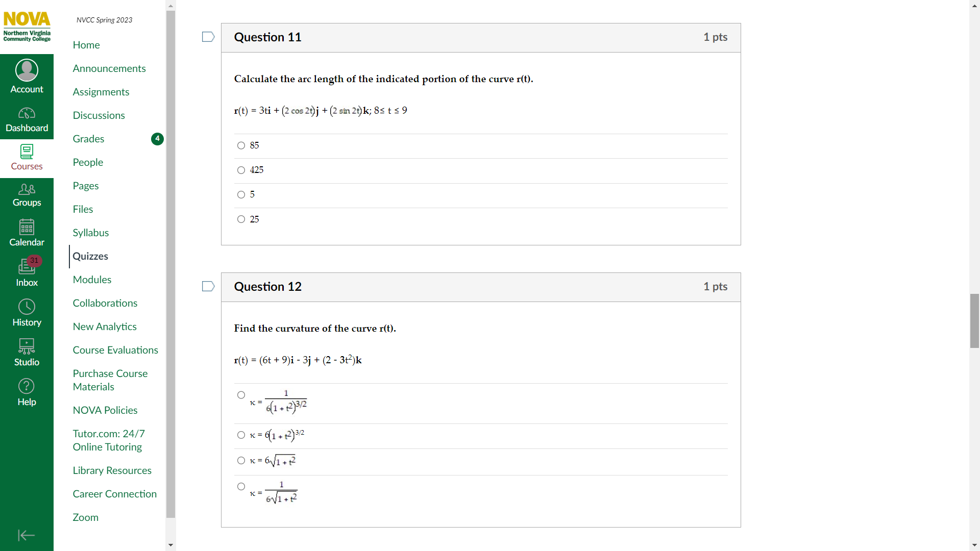Viewport: 980px width, 551px height.
Task: Collapse the course navigation sidebar
Action: point(27,535)
